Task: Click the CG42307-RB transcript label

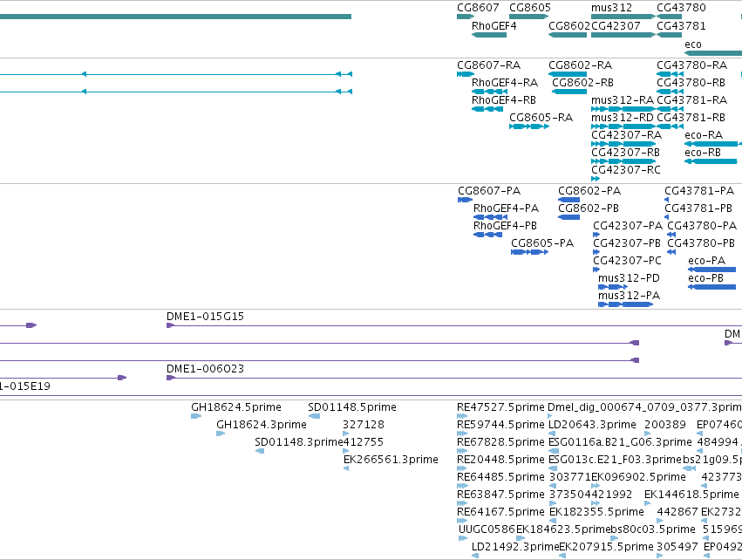Action: coord(625,153)
